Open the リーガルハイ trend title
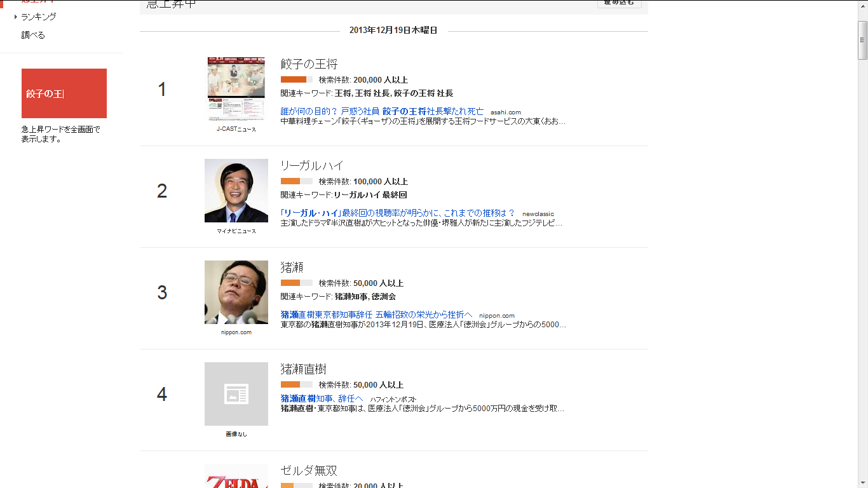 (x=312, y=166)
